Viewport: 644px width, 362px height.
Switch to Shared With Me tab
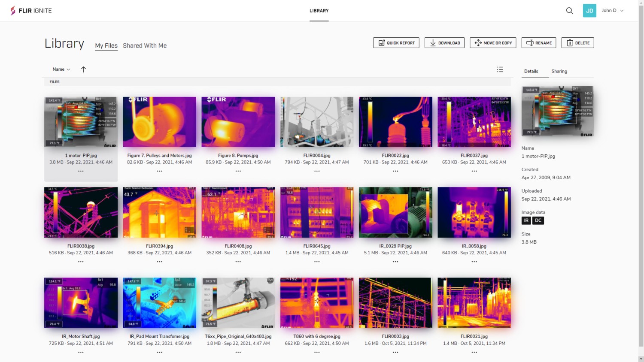tap(145, 45)
